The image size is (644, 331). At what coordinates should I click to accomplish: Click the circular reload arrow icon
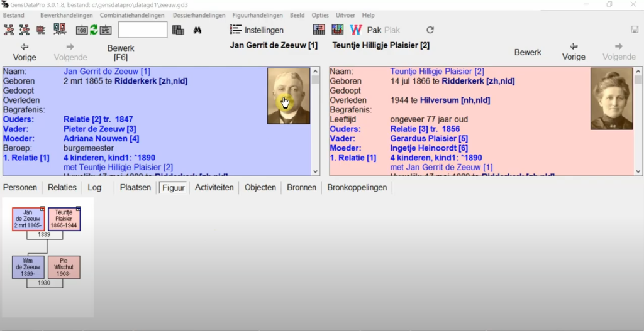pos(430,30)
